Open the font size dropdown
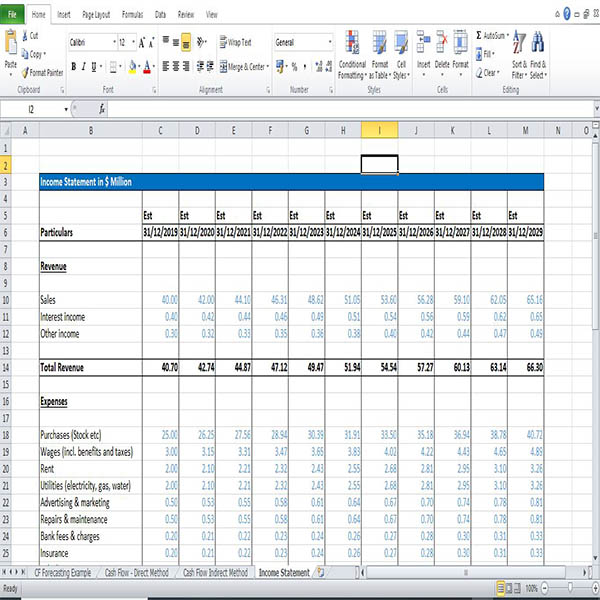This screenshot has width=600, height=600. (x=133, y=42)
